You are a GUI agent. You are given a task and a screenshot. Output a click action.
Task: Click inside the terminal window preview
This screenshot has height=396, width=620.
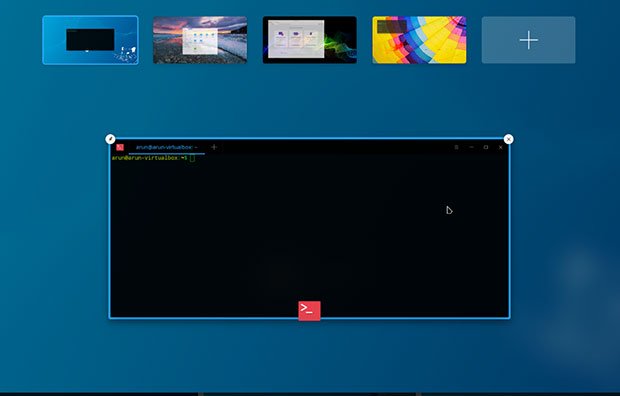click(310, 228)
